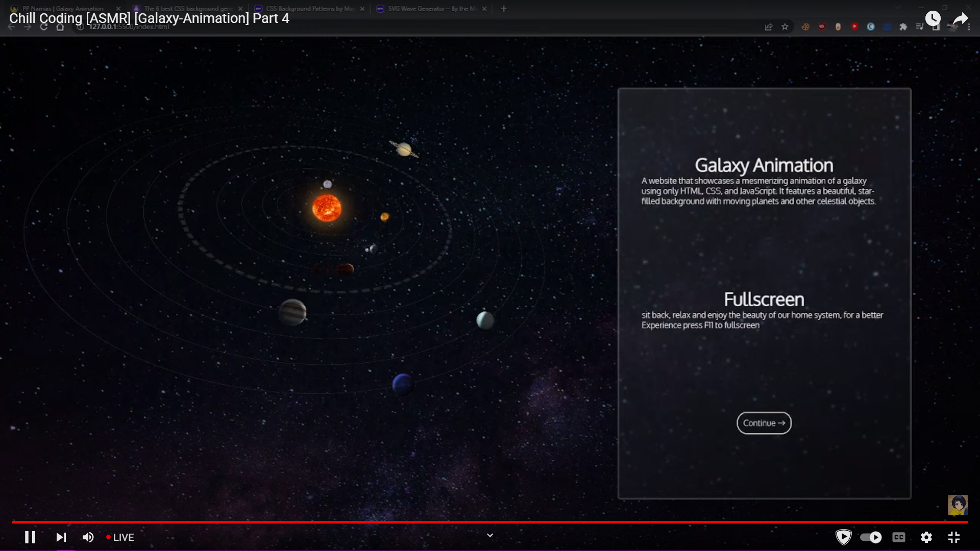Open the browser's three-dot menu
980x551 pixels.
click(969, 27)
